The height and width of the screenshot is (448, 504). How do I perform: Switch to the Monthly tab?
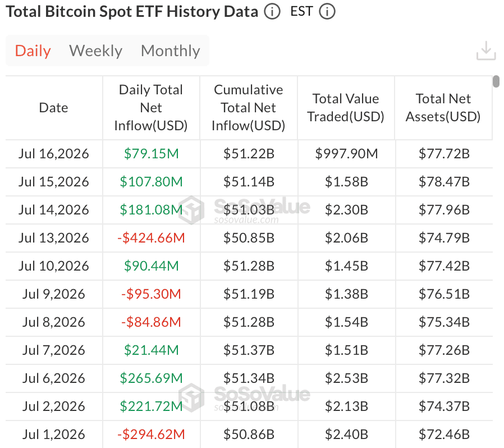tap(171, 51)
